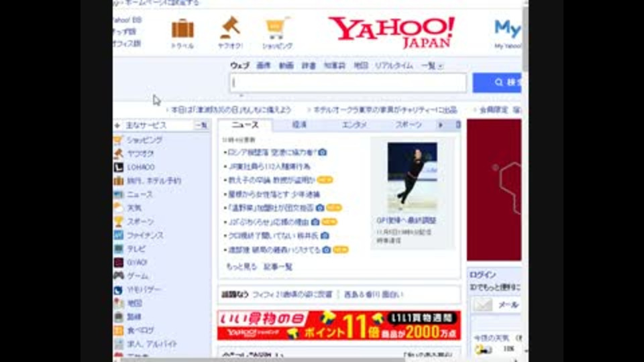
Task: Open LOHACO in the services sidebar
Action: [140, 167]
